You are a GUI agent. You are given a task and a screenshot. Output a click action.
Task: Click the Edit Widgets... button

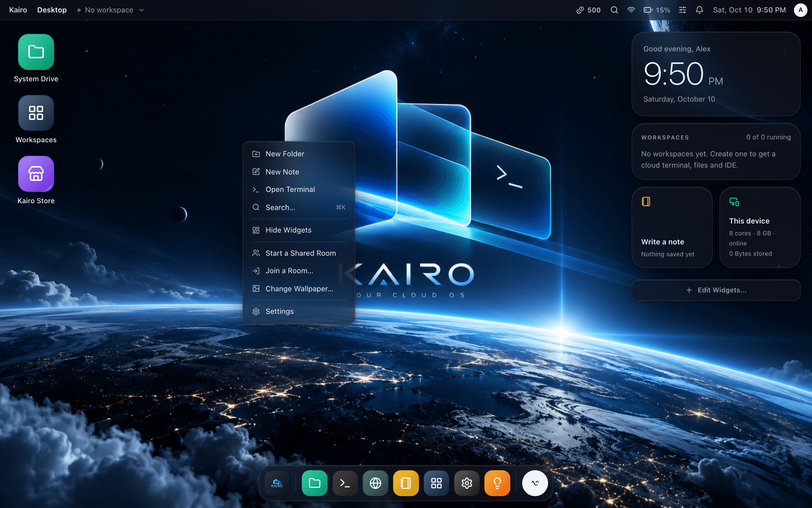point(716,290)
